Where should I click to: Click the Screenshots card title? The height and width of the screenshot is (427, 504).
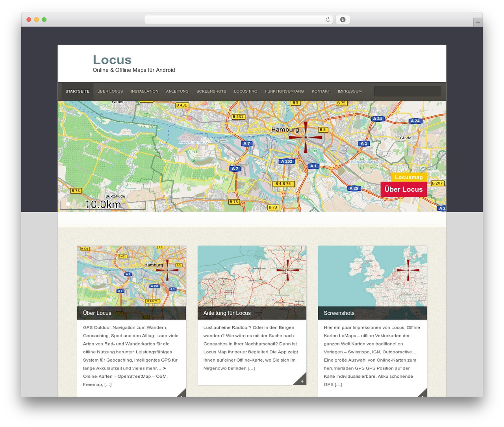(x=339, y=313)
